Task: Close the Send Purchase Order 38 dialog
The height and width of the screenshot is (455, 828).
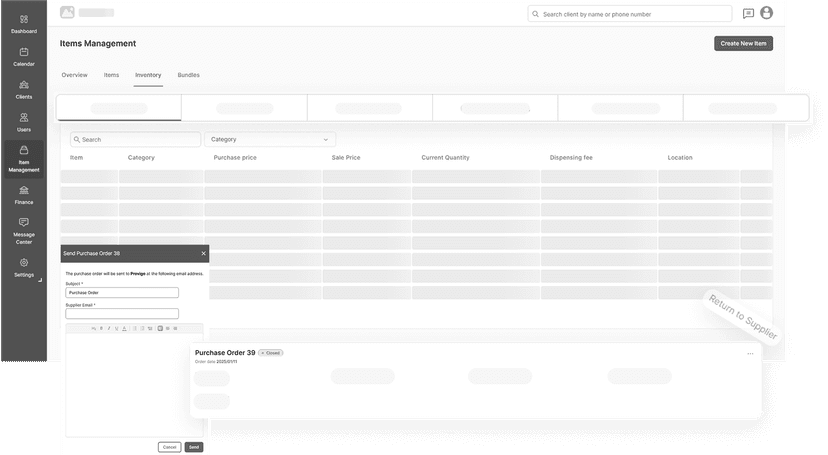Action: point(203,253)
